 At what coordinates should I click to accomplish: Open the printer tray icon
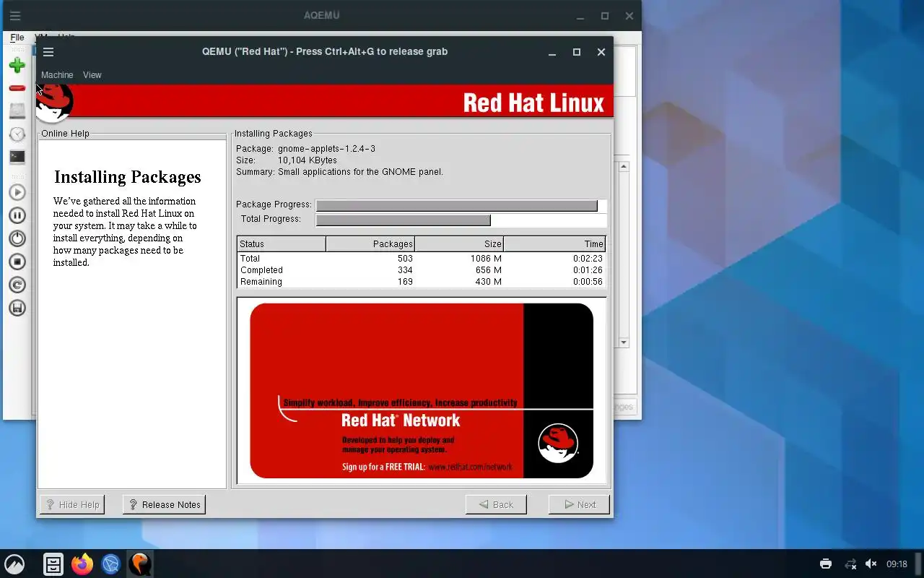click(826, 564)
